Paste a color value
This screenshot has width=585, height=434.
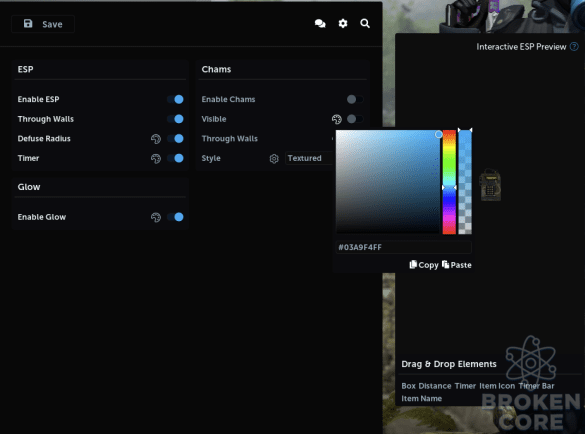pyautogui.click(x=457, y=265)
